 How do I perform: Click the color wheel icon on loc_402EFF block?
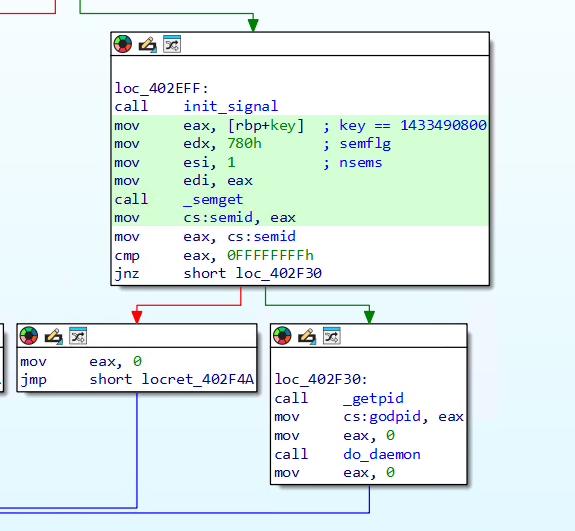[123, 44]
